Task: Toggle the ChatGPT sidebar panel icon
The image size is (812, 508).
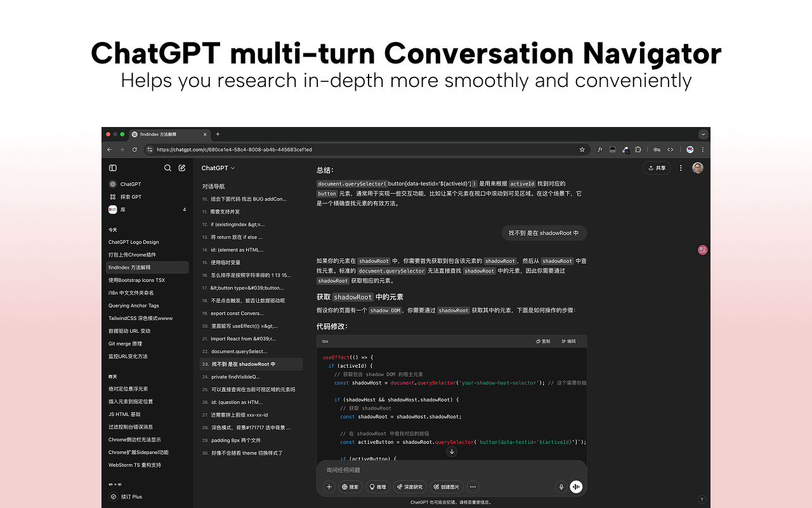Action: tap(113, 168)
